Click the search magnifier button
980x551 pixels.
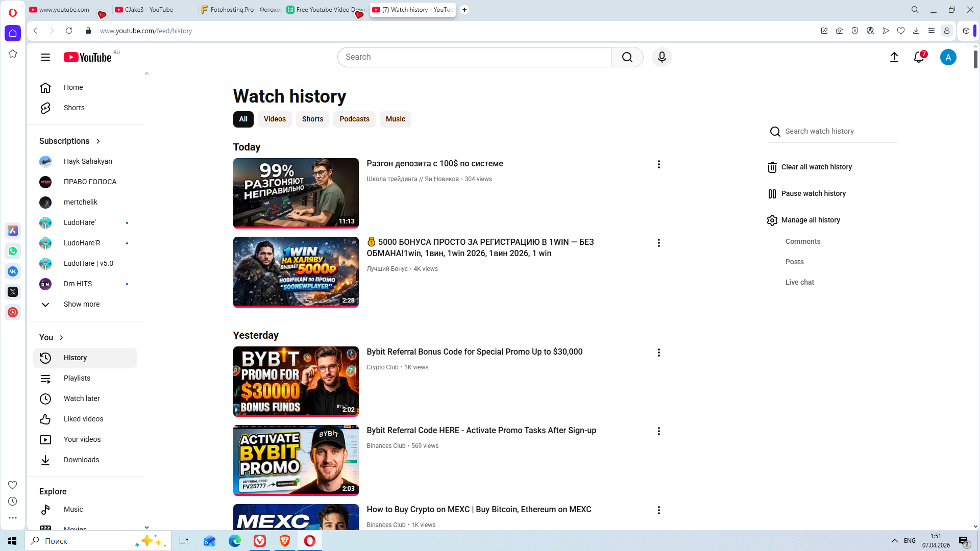pyautogui.click(x=627, y=57)
